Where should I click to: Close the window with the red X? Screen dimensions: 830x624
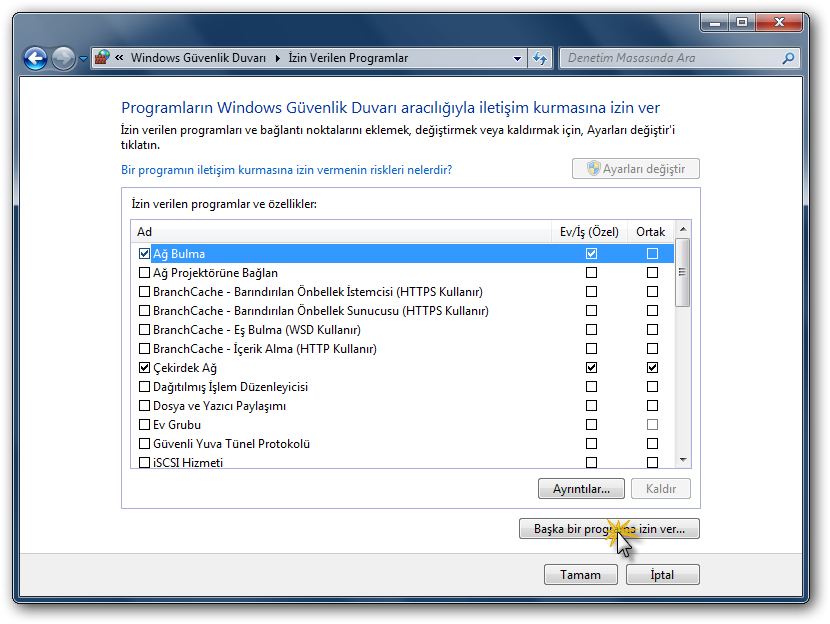[779, 22]
